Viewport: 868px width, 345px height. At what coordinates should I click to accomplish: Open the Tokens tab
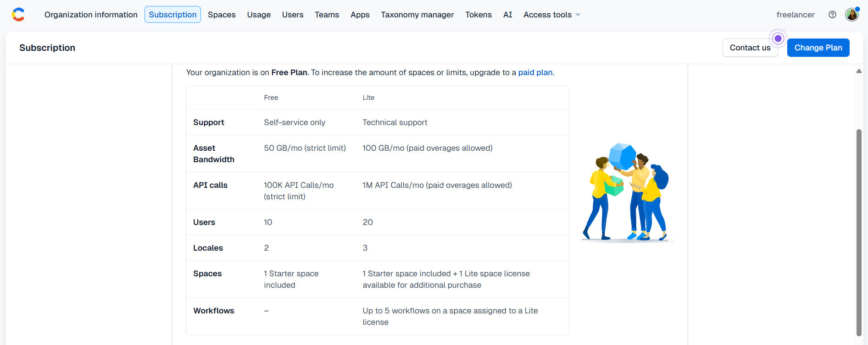click(478, 15)
